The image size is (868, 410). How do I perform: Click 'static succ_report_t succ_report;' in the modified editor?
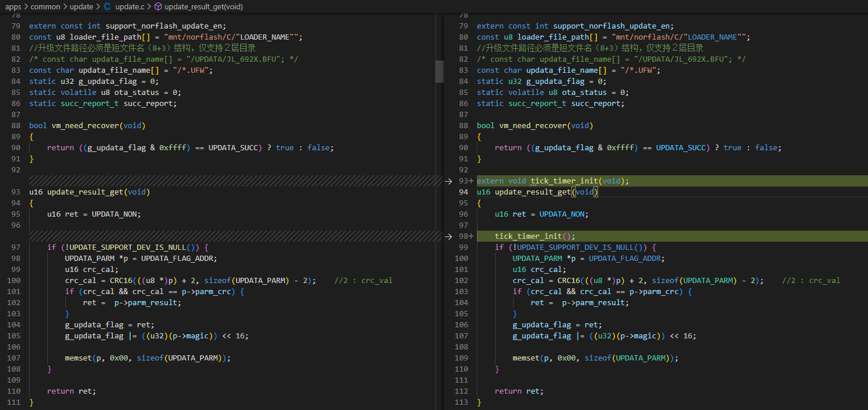point(550,104)
